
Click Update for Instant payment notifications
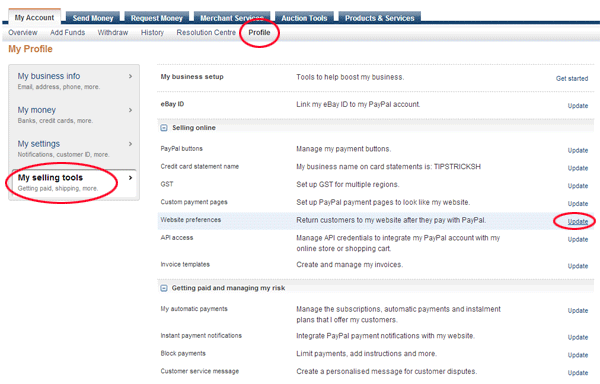[578, 337]
